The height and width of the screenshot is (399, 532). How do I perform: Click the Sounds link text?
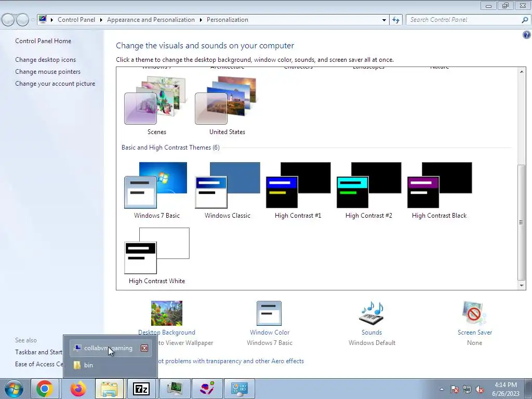pyautogui.click(x=371, y=332)
